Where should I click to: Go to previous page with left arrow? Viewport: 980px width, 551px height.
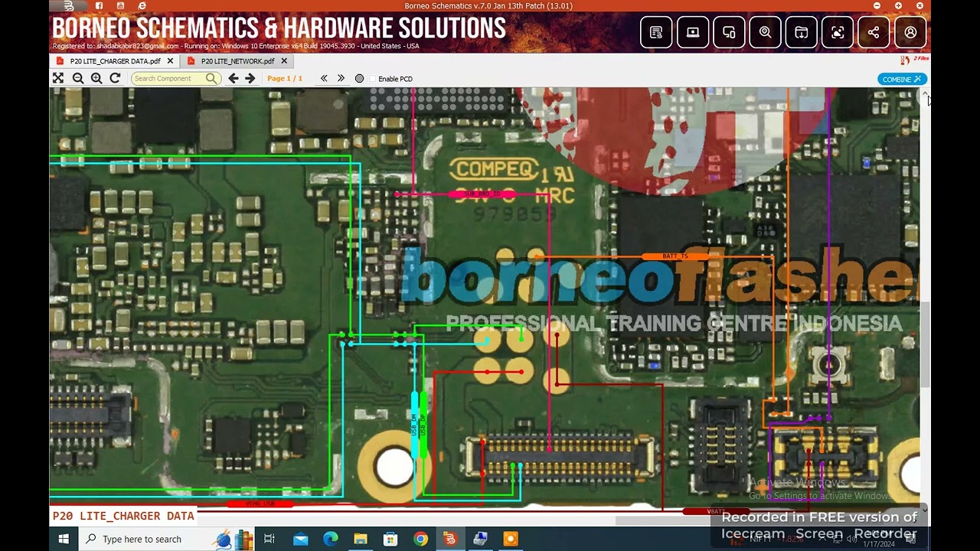(234, 78)
